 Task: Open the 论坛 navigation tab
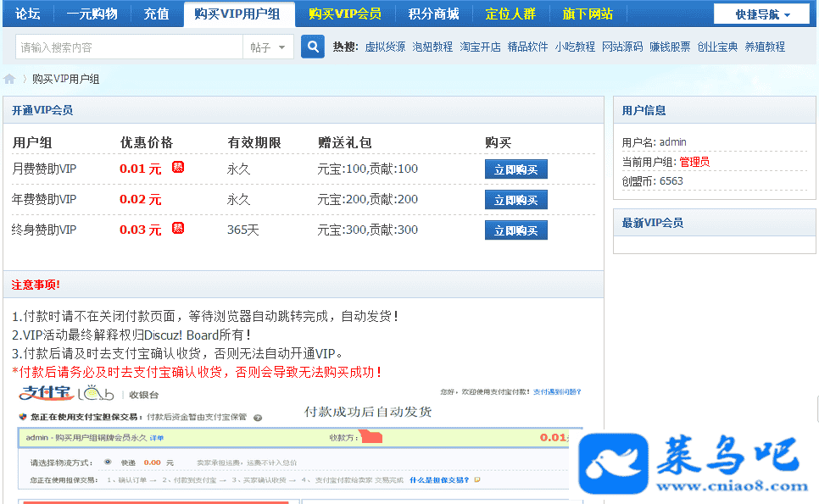pyautogui.click(x=28, y=14)
